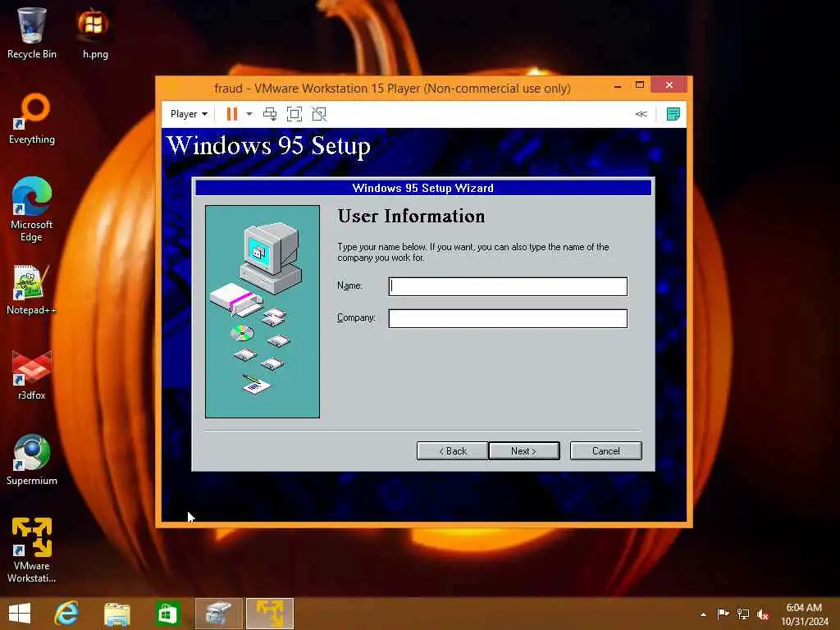840x630 pixels.
Task: Open Action Center flag icon in tray
Action: [x=723, y=614]
